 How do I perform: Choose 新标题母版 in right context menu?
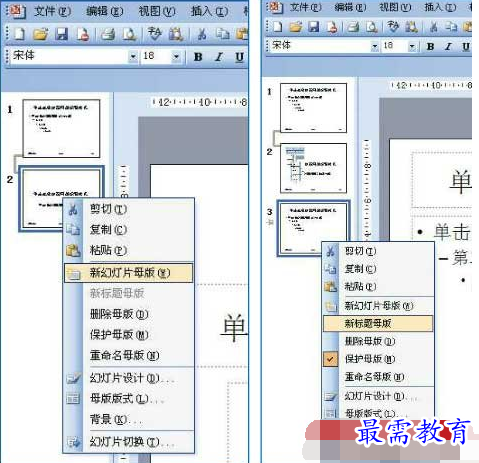[x=378, y=323]
